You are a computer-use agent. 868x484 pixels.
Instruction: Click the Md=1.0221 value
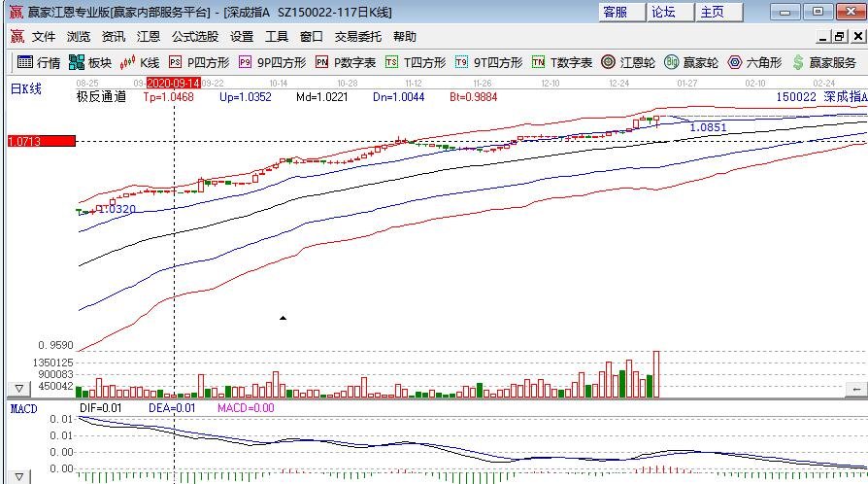[322, 97]
